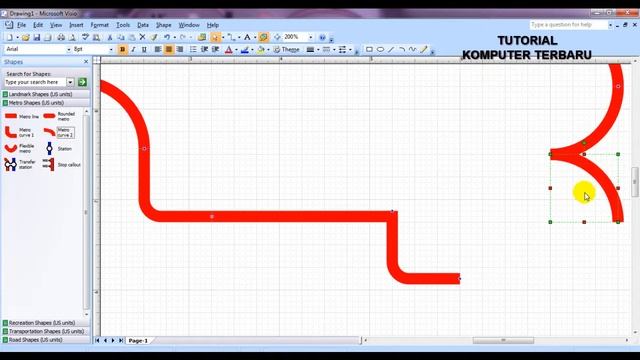Click the Help question mark icon

coord(322,38)
